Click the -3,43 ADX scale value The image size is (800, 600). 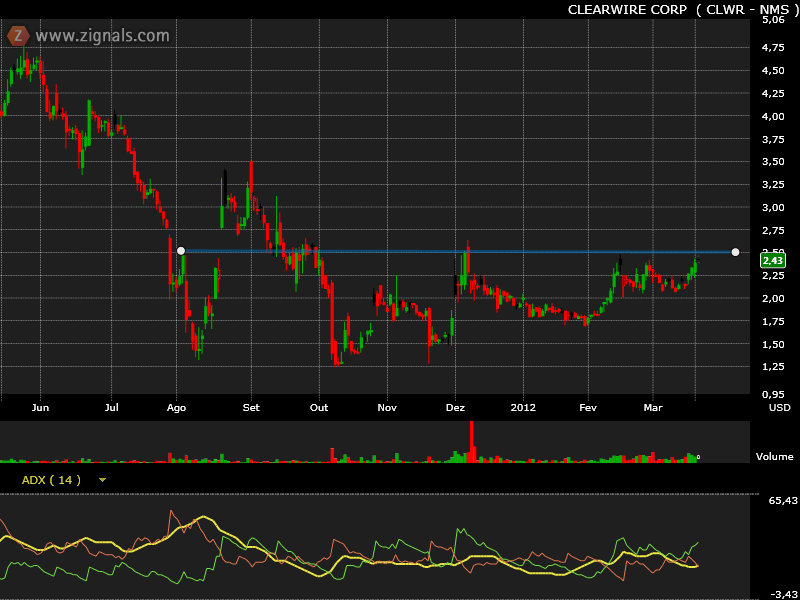(783, 594)
